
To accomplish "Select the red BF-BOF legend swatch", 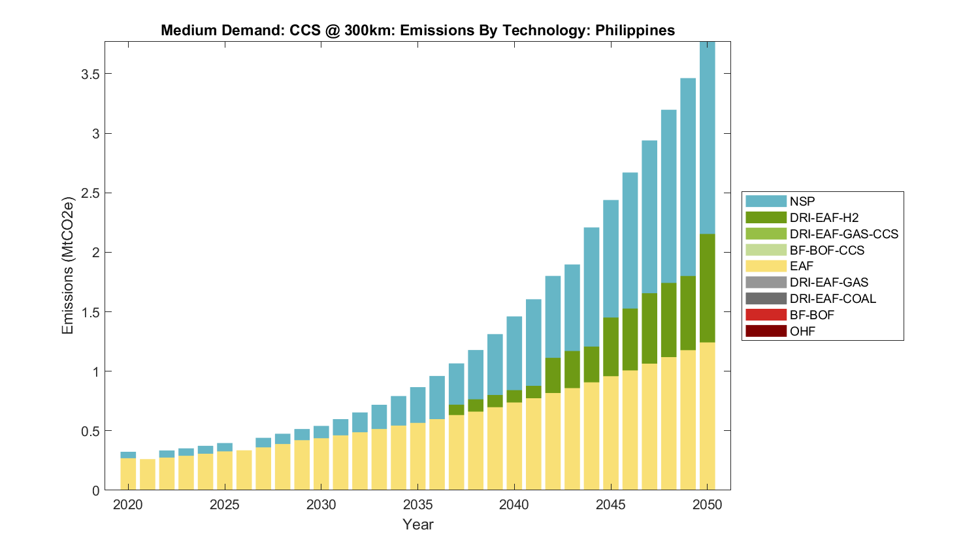I will pyautogui.click(x=766, y=315).
